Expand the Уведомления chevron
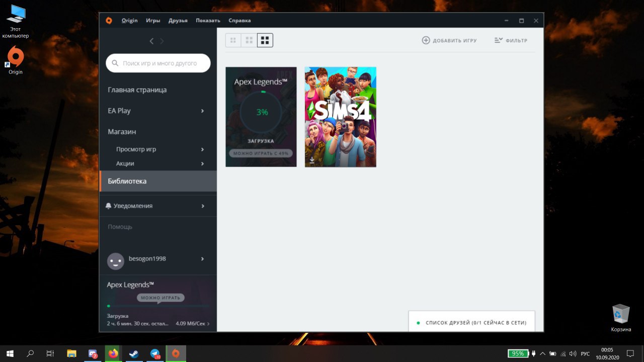 [x=203, y=206]
